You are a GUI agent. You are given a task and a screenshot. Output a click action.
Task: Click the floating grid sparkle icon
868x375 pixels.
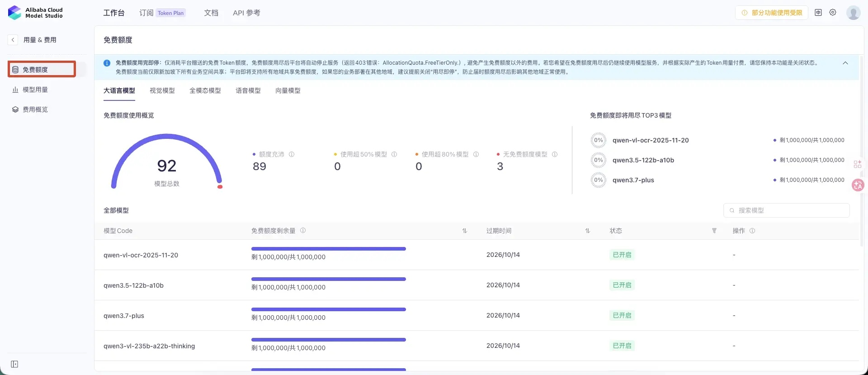(x=858, y=164)
